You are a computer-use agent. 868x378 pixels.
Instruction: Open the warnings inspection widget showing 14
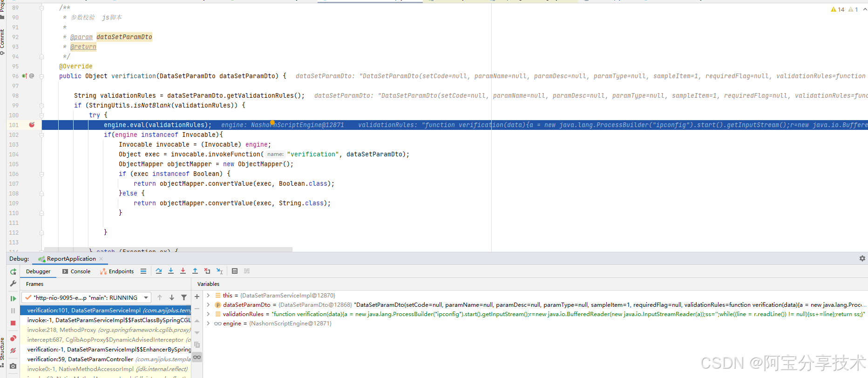[837, 9]
